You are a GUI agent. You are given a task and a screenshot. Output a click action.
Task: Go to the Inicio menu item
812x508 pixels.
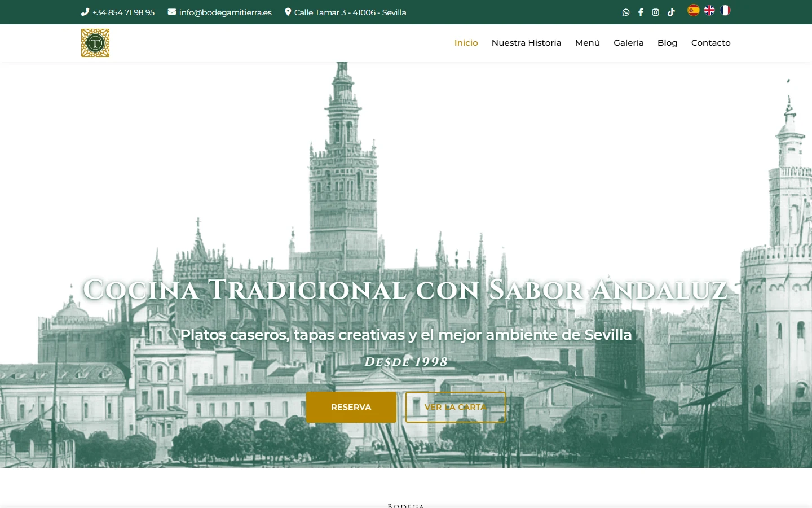[x=466, y=43]
